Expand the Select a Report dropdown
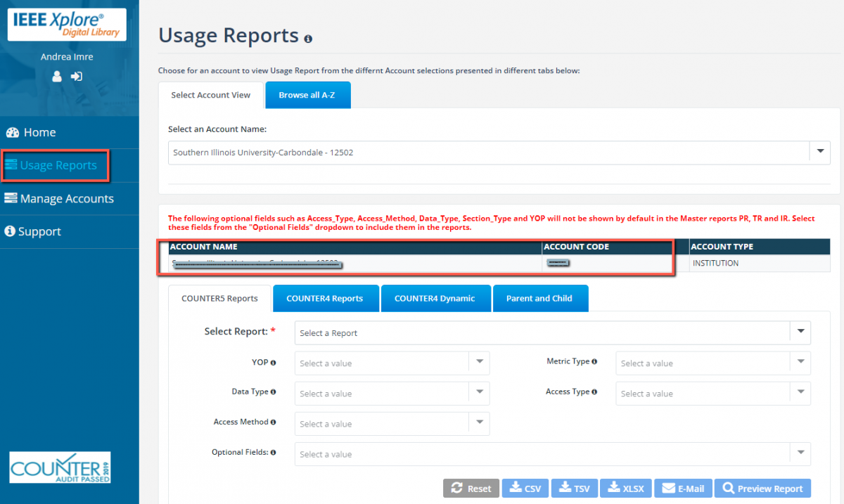 (x=553, y=332)
